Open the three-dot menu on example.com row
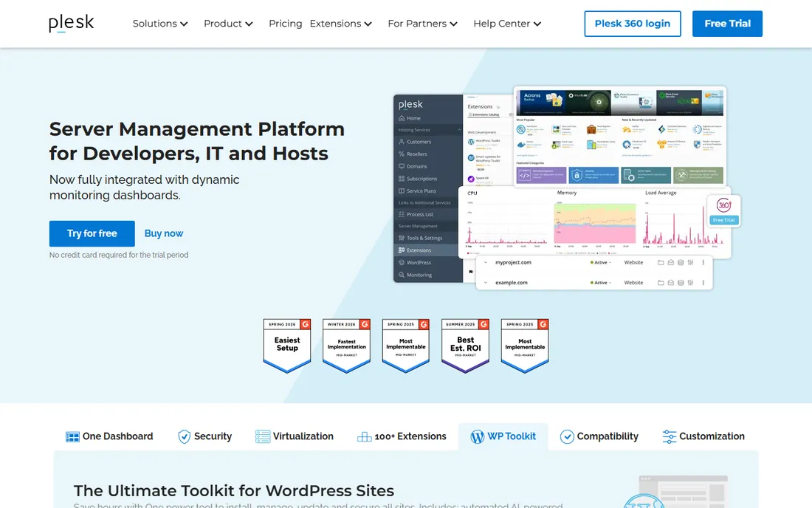Screen dimensions: 812x508 click(703, 283)
